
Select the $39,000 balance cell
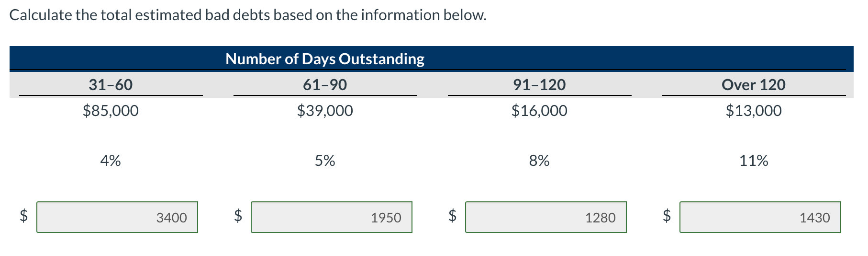point(325,111)
